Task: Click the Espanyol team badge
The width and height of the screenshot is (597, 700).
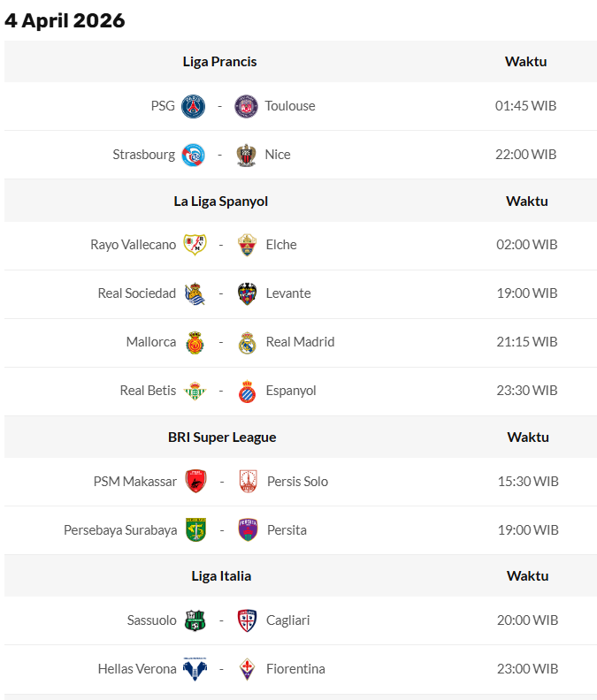Action: (x=248, y=392)
